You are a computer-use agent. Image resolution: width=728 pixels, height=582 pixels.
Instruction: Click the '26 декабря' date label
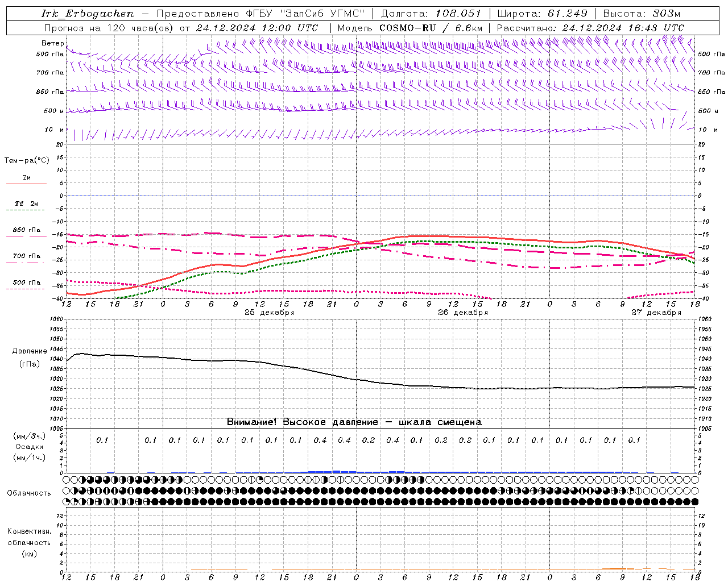pyautogui.click(x=462, y=313)
